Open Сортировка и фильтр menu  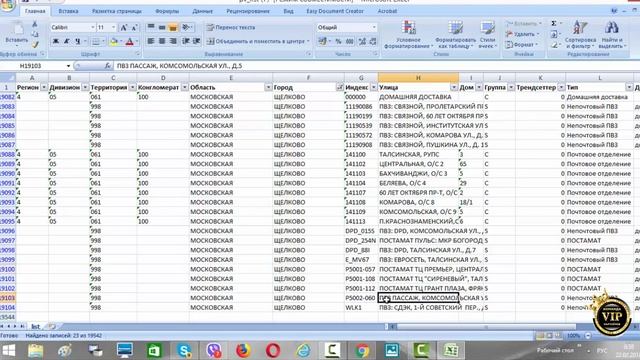pos(580,35)
